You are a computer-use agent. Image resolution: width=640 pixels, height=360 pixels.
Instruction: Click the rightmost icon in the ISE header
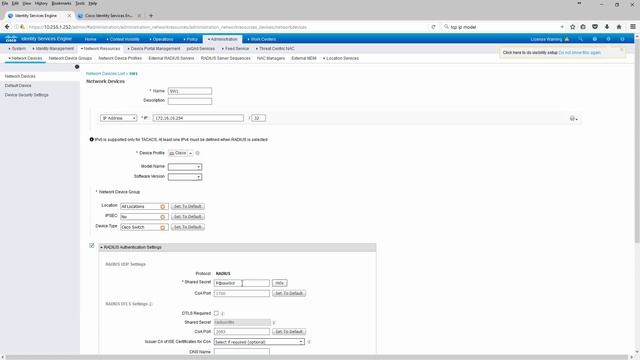click(622, 39)
